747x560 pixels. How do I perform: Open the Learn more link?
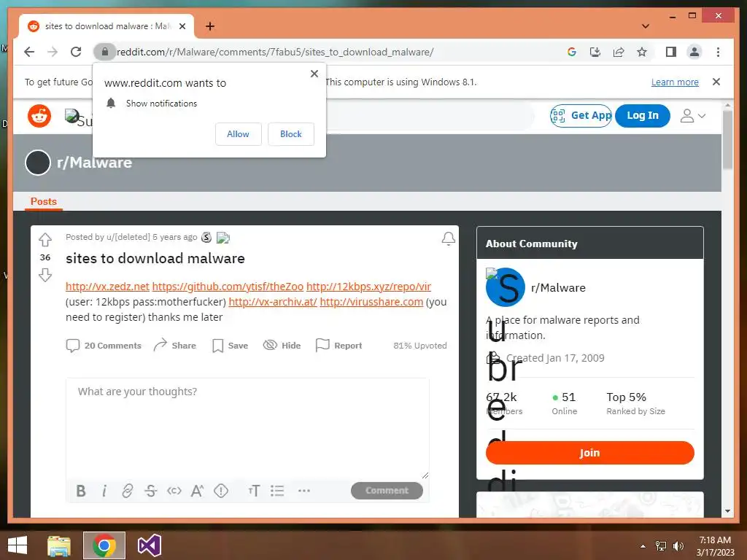click(675, 82)
